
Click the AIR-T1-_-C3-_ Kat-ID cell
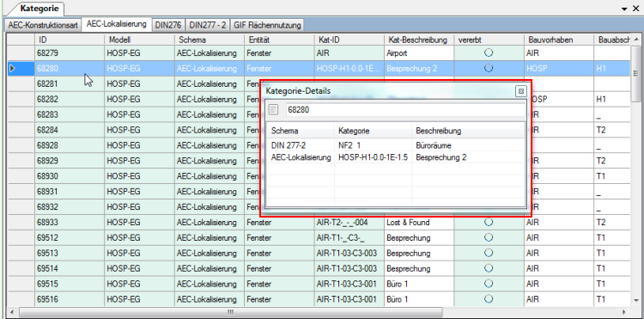click(349, 237)
